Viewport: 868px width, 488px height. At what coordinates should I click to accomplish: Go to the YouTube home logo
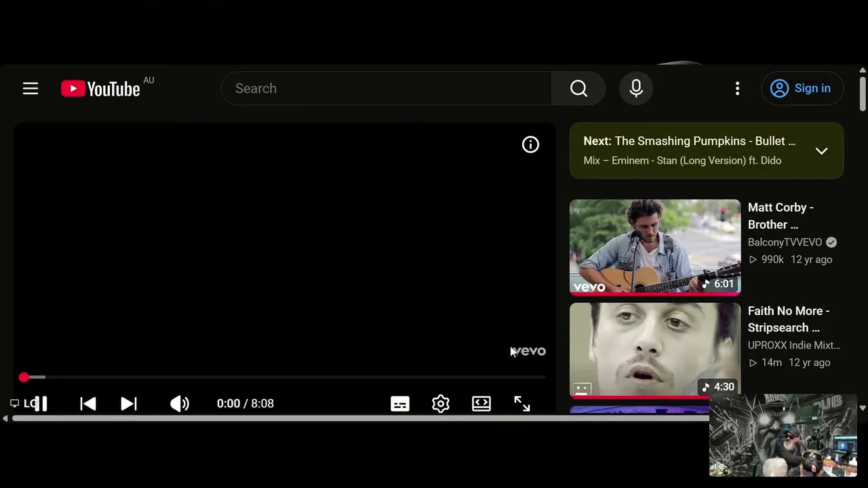[x=100, y=89]
